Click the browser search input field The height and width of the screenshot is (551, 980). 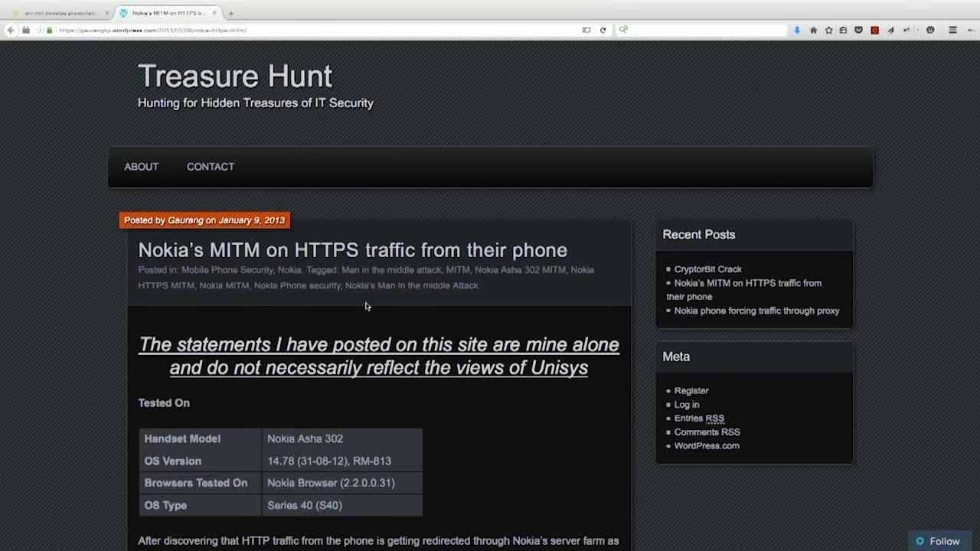pyautogui.click(x=704, y=30)
